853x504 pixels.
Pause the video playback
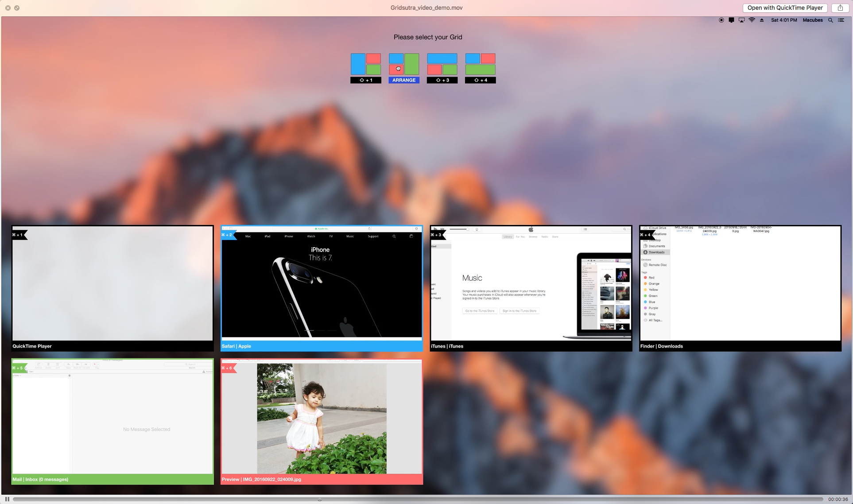click(7, 499)
